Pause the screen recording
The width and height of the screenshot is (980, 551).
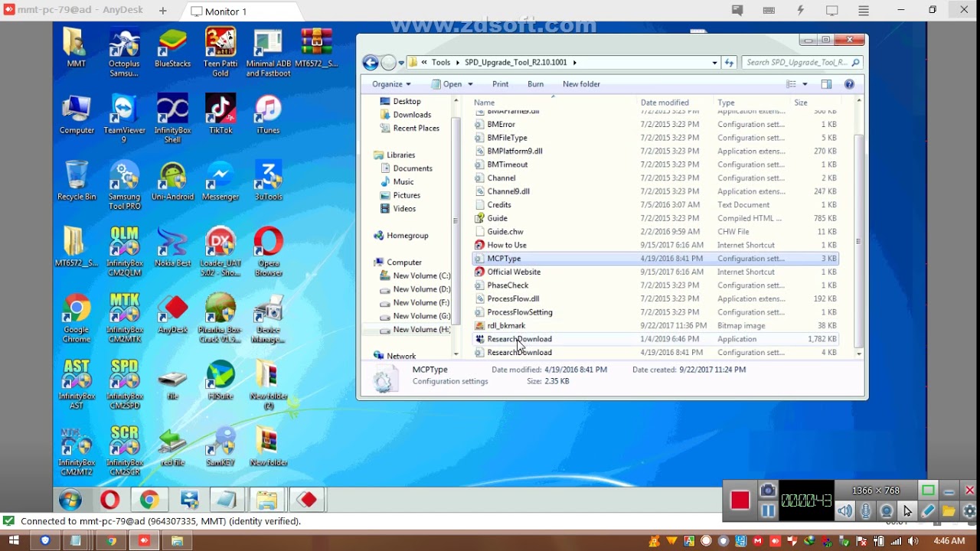[768, 511]
